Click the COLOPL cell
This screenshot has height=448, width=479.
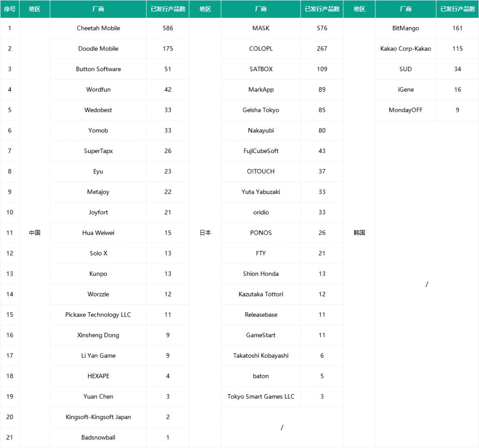pos(261,49)
